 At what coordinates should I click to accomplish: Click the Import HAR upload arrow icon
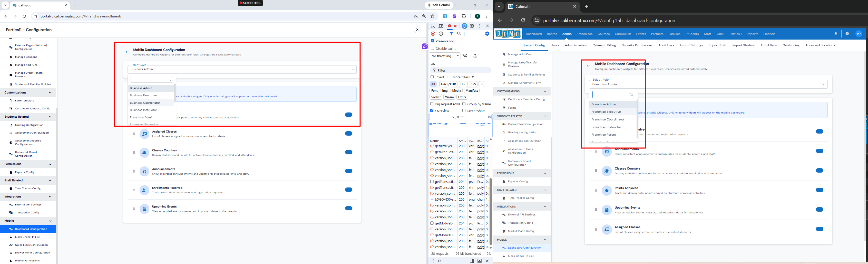coord(475,56)
